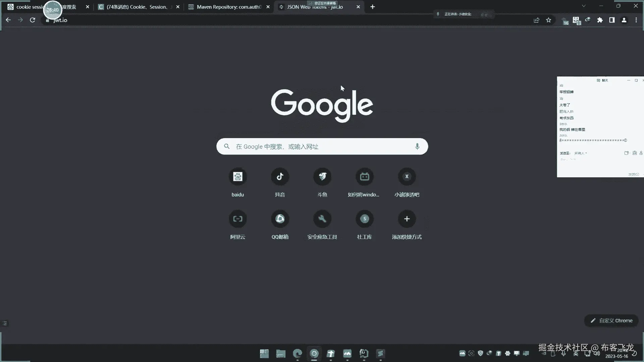644x362 pixels.
Task: Open File Explorer from the taskbar
Action: (280, 353)
